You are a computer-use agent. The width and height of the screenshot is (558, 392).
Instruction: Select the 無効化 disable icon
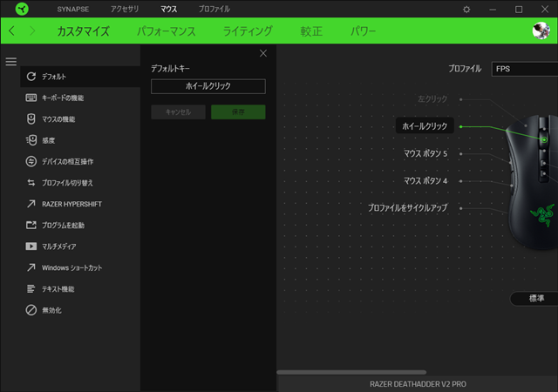tap(31, 310)
